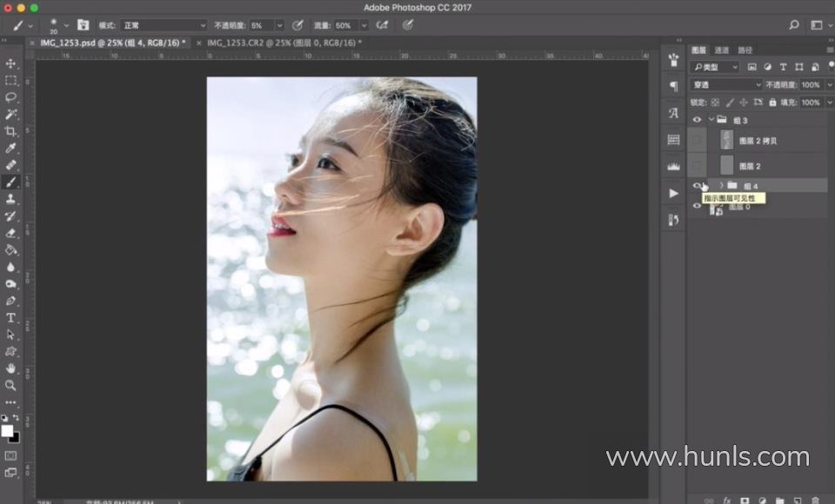Screen dimensions: 835x504
Task: Select the Brush tool in the toolbox
Action: click(10, 182)
